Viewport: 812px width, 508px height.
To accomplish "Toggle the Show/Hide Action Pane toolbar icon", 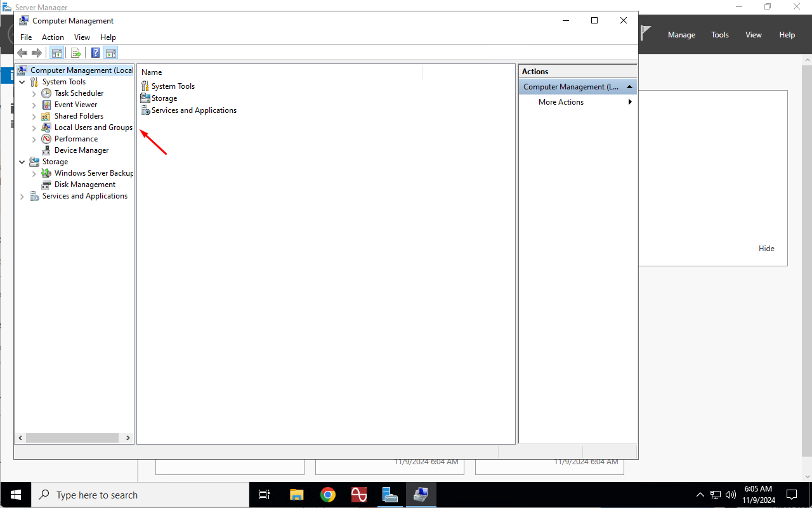I will [x=111, y=53].
